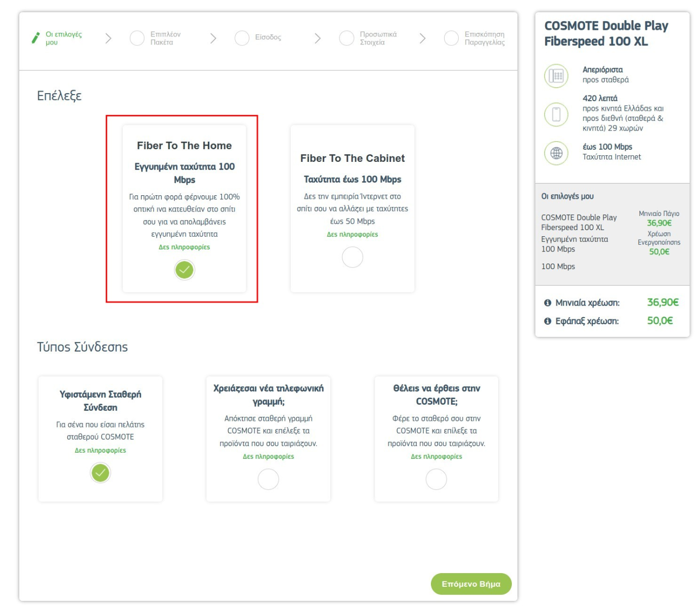The width and height of the screenshot is (700, 607).
Task: Click the Fiber To The Cabinet card title
Action: point(353,158)
